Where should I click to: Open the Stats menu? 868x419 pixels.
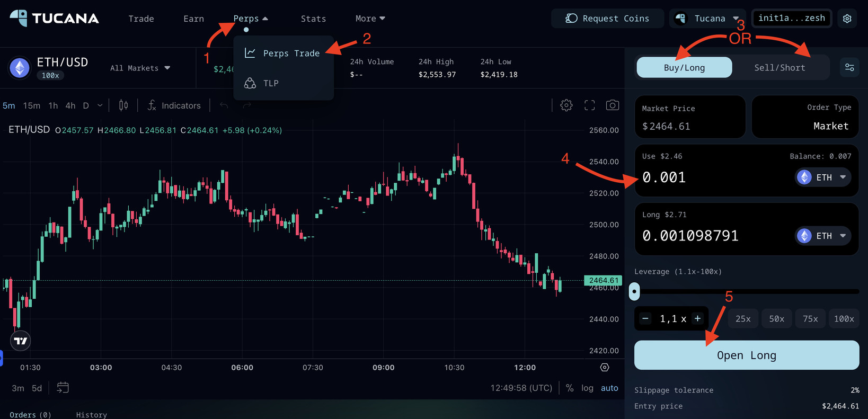pyautogui.click(x=313, y=19)
